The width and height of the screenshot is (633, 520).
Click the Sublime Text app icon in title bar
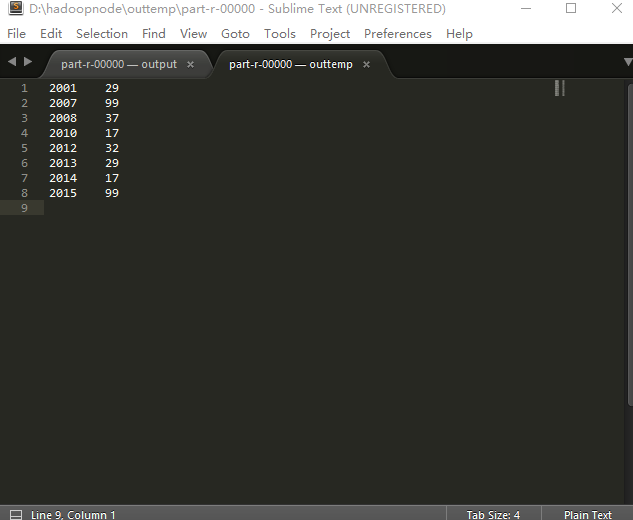(x=16, y=8)
